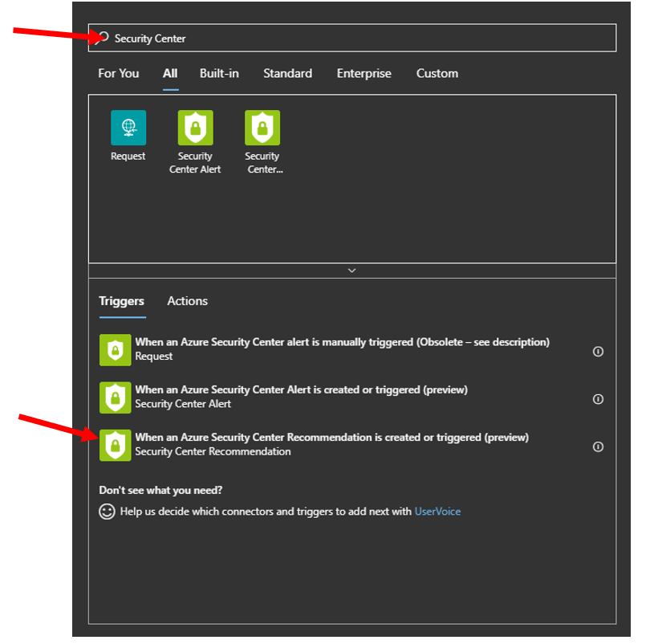The height and width of the screenshot is (644, 650).
Task: Select the All tab
Action: click(x=170, y=73)
